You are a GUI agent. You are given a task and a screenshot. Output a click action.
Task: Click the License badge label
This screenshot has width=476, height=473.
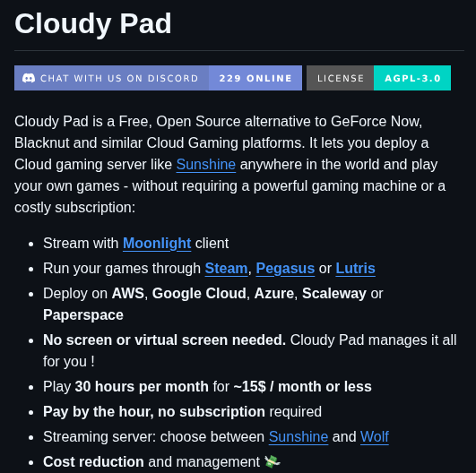click(x=340, y=78)
